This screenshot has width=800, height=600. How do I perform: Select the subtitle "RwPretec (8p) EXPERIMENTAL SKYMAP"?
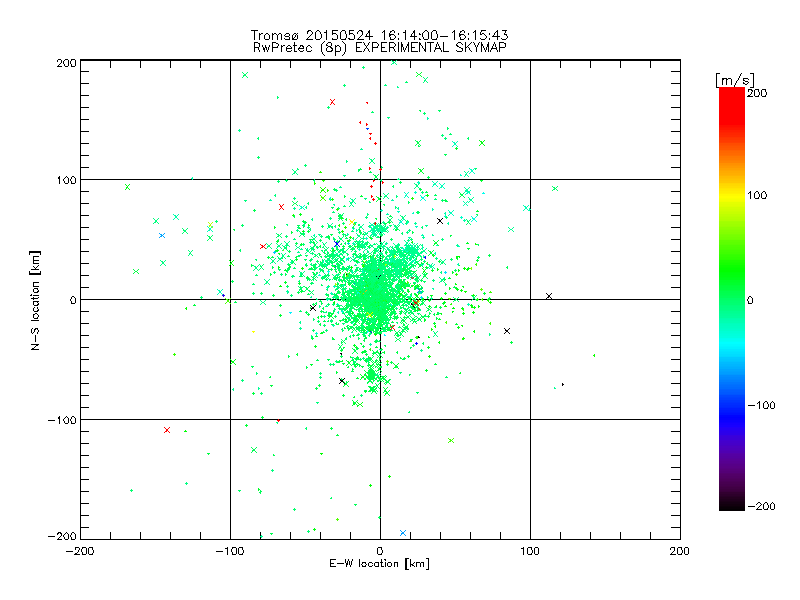379,47
